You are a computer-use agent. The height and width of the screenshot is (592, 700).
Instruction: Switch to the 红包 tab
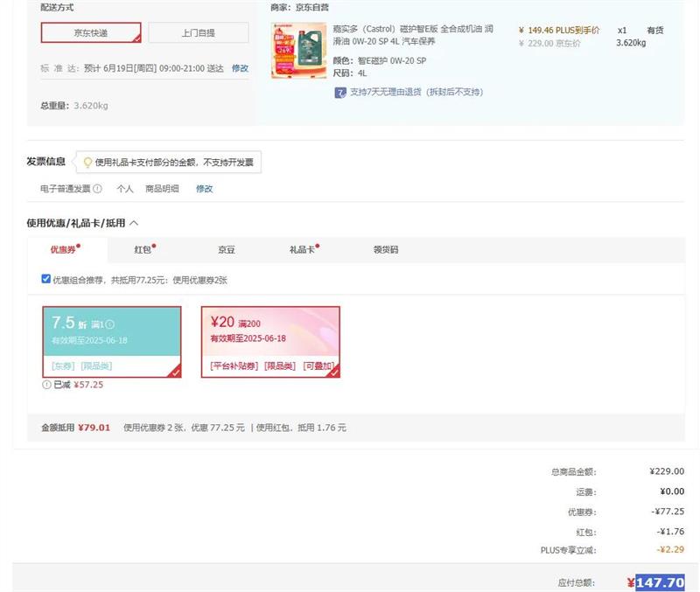143,249
